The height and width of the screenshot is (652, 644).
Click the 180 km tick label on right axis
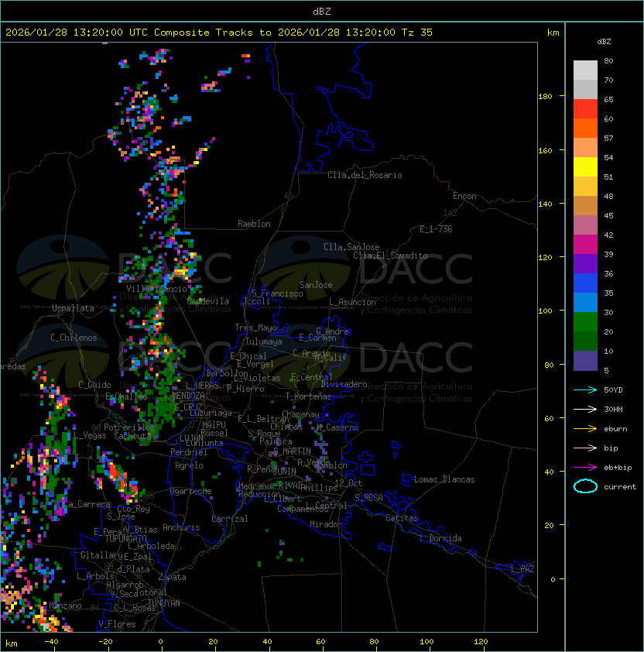[x=545, y=97]
